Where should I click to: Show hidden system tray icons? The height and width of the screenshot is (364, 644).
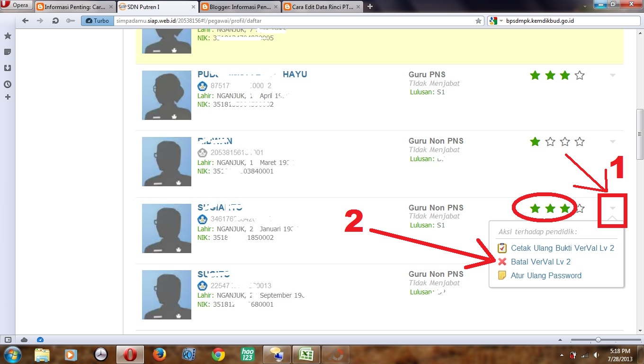[x=562, y=355]
